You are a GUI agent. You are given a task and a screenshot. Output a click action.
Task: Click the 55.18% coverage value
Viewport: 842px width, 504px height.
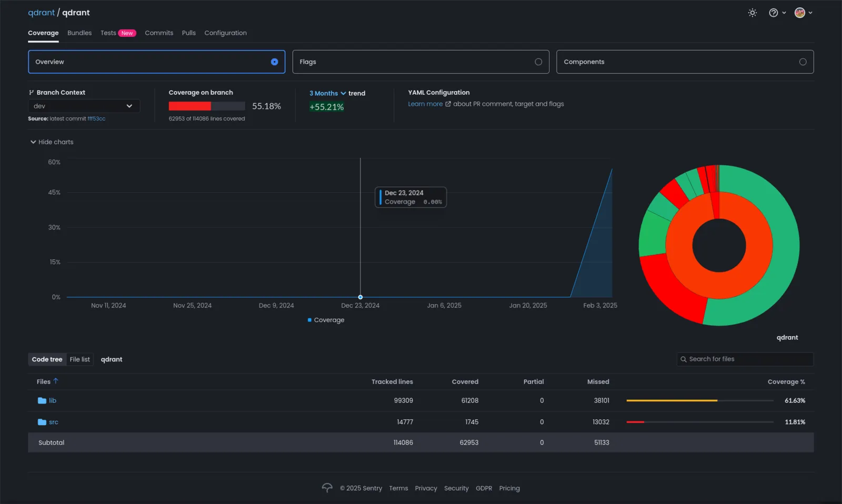(266, 106)
